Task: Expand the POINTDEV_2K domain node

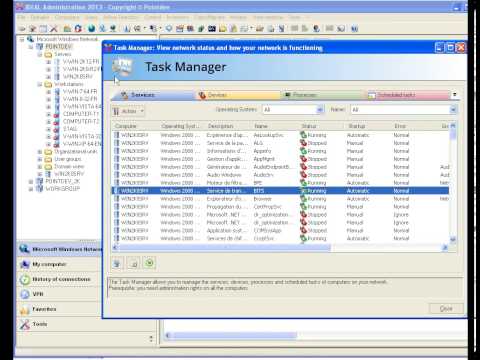Action: [31, 181]
